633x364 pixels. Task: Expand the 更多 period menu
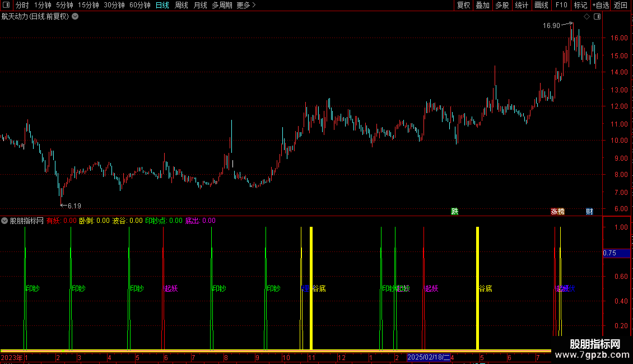coord(246,5)
